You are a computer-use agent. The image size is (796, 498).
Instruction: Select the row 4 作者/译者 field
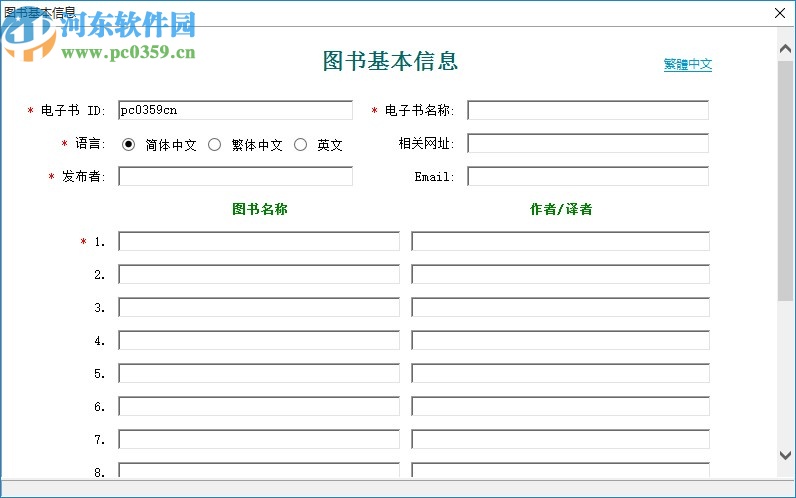click(560, 340)
